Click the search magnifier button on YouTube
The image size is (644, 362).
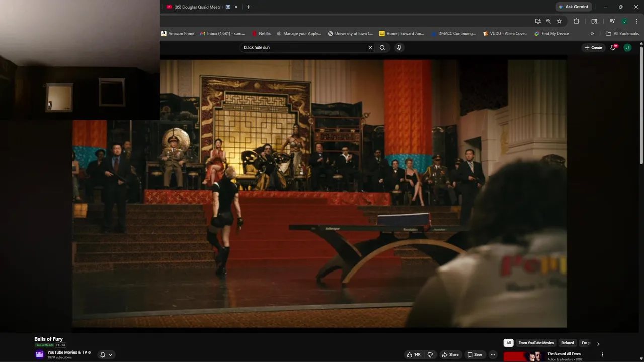[382, 48]
